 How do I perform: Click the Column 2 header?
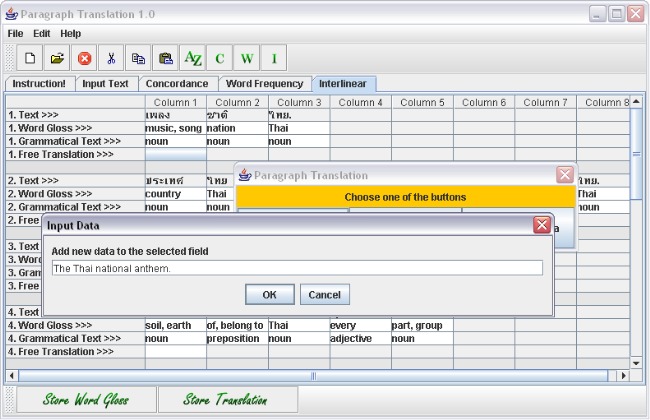pyautogui.click(x=238, y=102)
